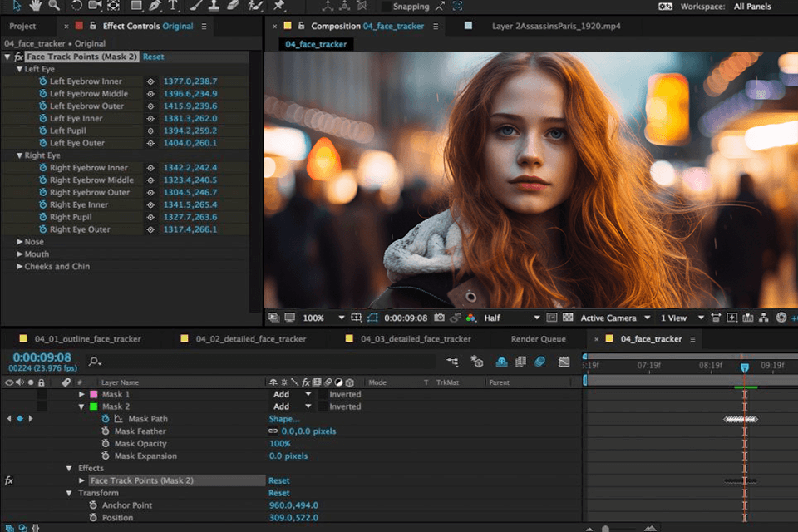Select the Zoom magnifier tool
The width and height of the screenshot is (798, 532).
tap(53, 6)
